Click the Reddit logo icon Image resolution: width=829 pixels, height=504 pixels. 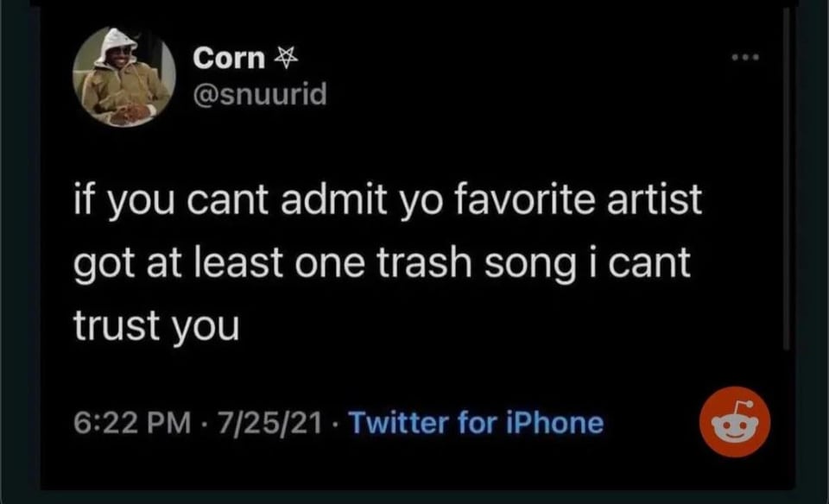pyautogui.click(x=735, y=422)
